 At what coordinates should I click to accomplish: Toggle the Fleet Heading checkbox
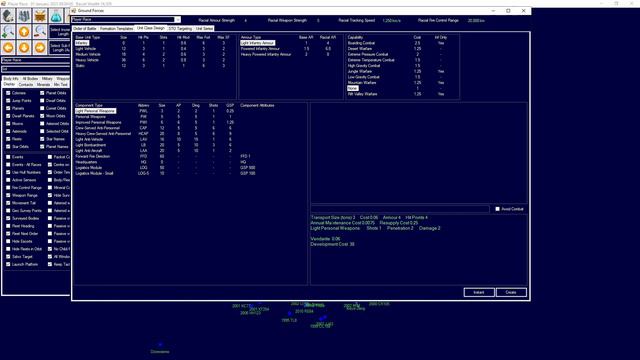click(8, 226)
